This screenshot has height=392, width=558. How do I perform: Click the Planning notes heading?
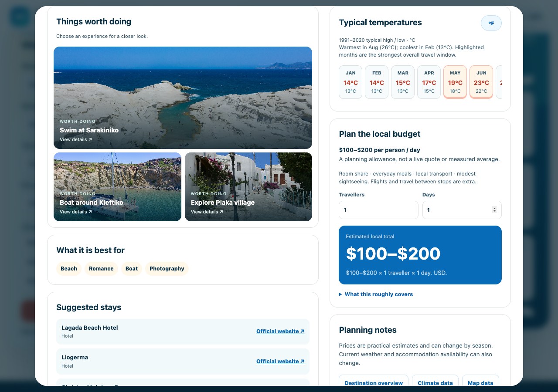click(x=368, y=330)
